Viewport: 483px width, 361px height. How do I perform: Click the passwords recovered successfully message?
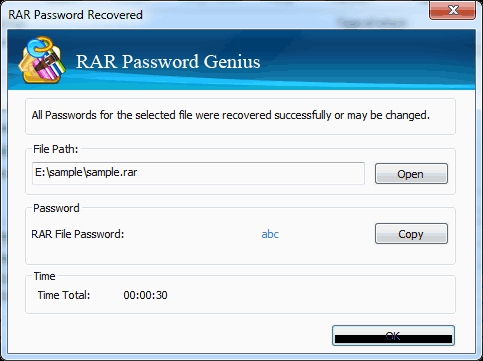(231, 115)
